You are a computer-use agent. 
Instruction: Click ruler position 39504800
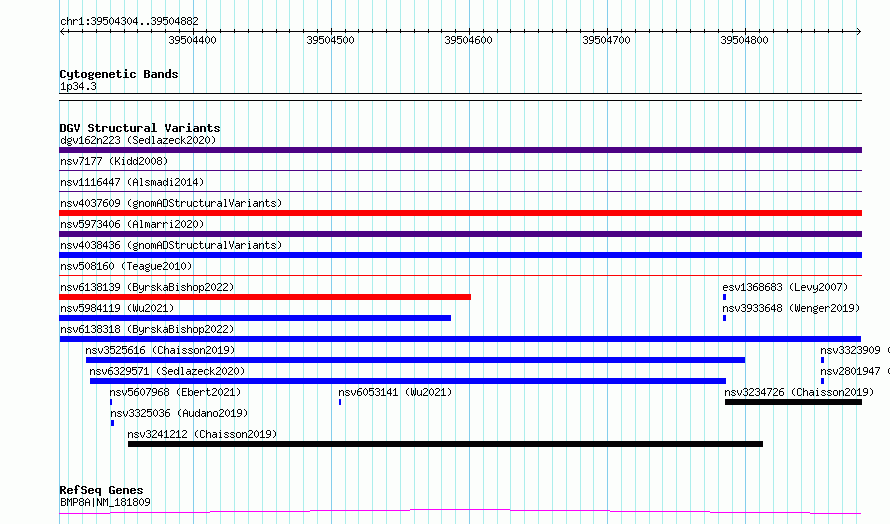pos(744,40)
